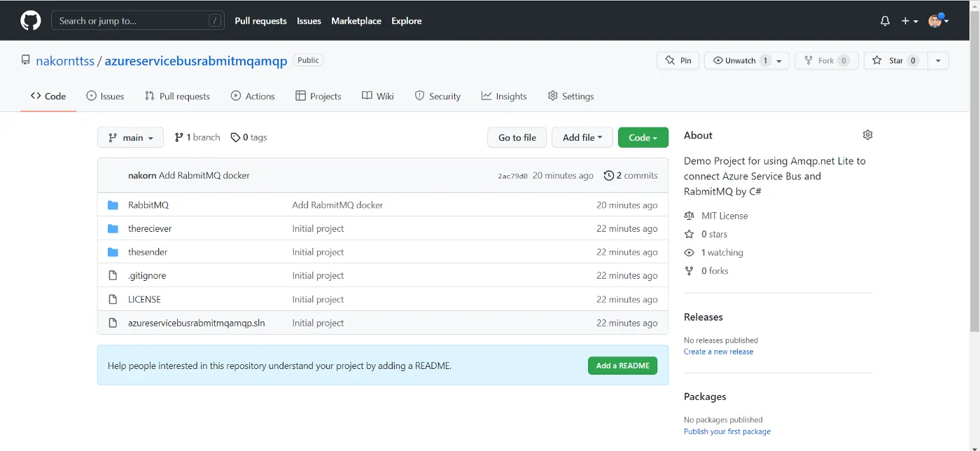
Task: Edit About details gear icon
Action: pos(867,134)
